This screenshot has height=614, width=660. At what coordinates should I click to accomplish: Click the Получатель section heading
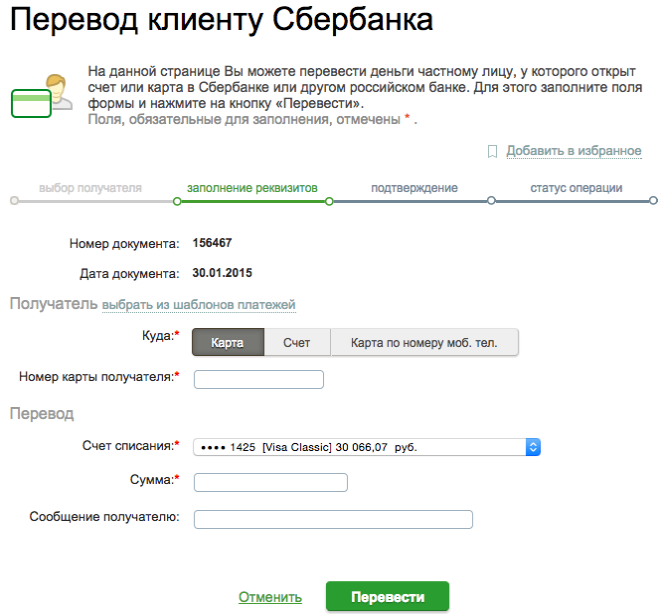pos(53,303)
